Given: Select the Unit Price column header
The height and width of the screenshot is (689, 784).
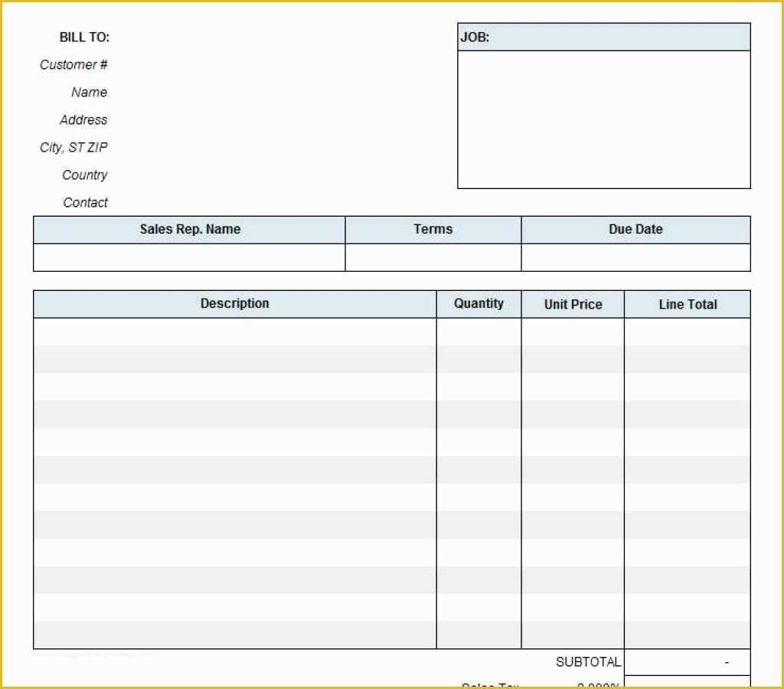Looking at the screenshot, I should click(x=573, y=304).
